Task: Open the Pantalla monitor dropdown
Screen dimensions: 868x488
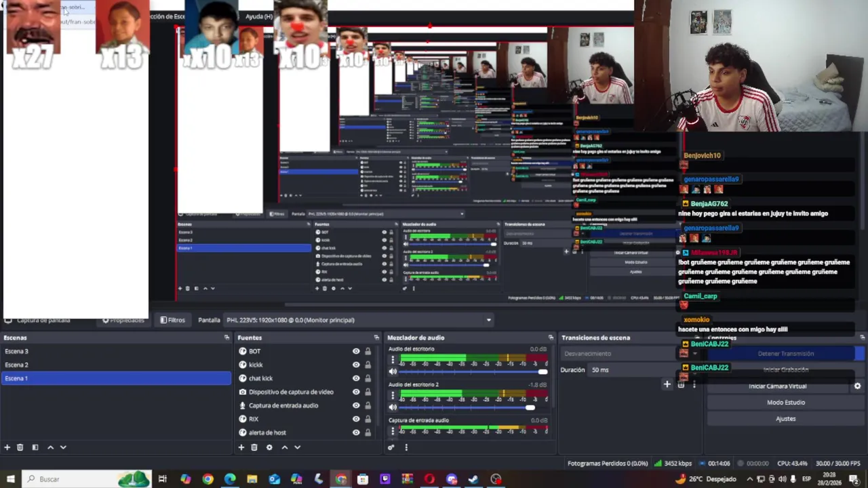Action: click(x=358, y=320)
